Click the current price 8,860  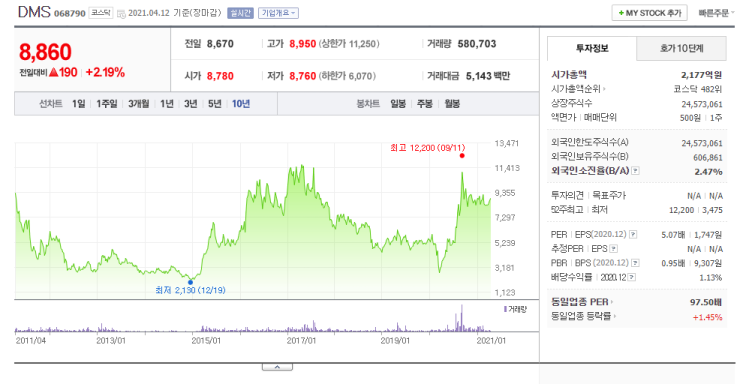tap(45, 52)
